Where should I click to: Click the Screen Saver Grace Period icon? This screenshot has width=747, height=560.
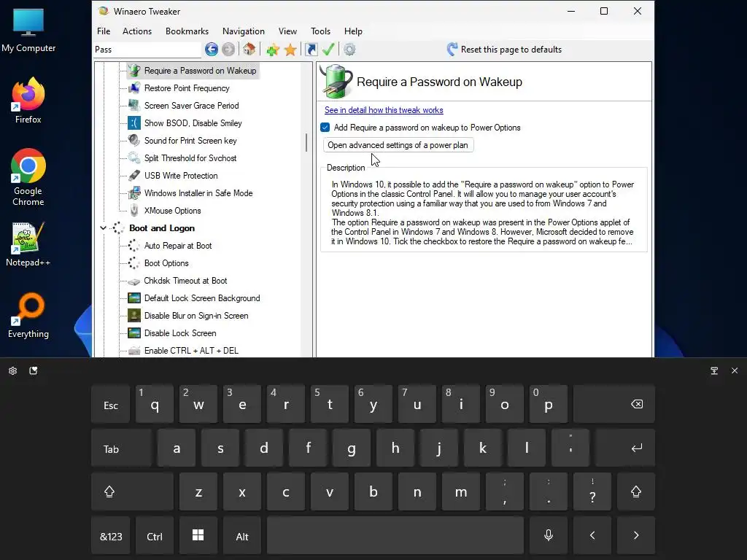tap(134, 105)
